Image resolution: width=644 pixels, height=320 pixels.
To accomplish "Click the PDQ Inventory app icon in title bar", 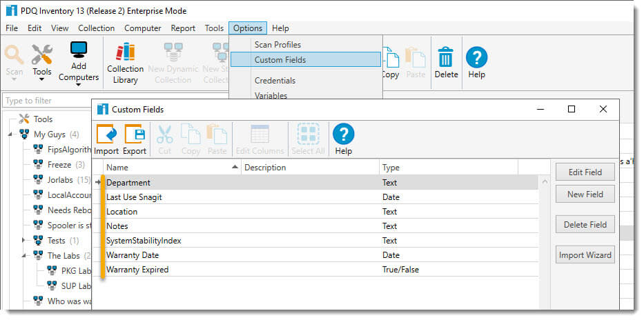I will click(x=12, y=10).
